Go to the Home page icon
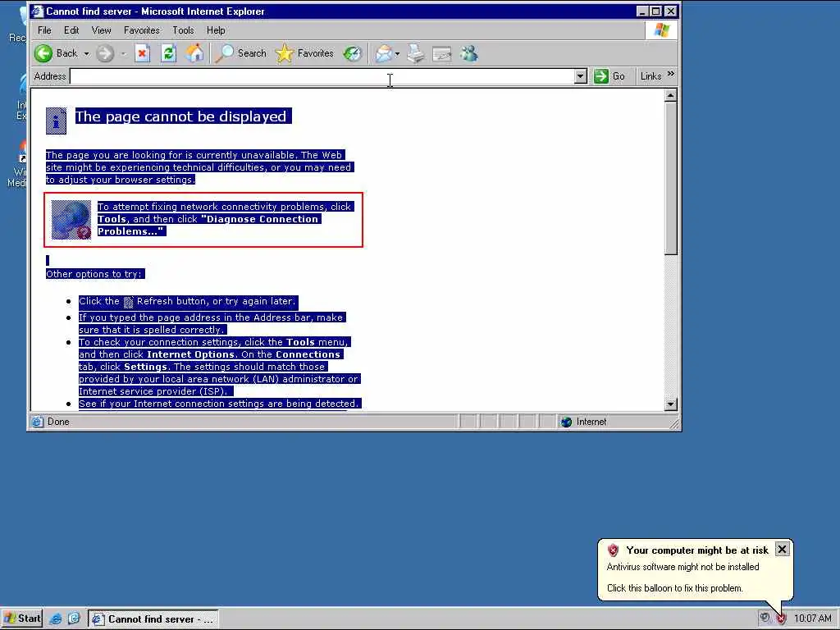The height and width of the screenshot is (630, 840). click(194, 53)
